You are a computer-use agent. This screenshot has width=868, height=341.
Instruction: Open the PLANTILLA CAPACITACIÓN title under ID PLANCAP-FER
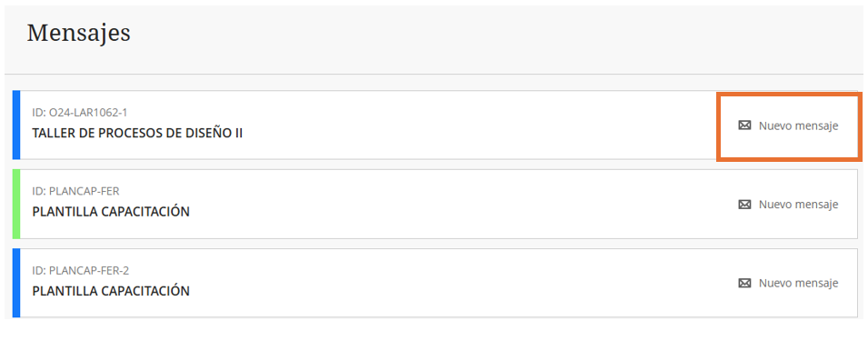coord(111,212)
